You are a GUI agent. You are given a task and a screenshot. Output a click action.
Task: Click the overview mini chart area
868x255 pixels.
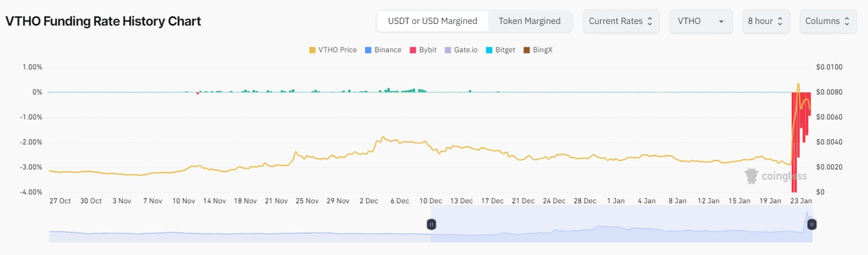pyautogui.click(x=430, y=230)
